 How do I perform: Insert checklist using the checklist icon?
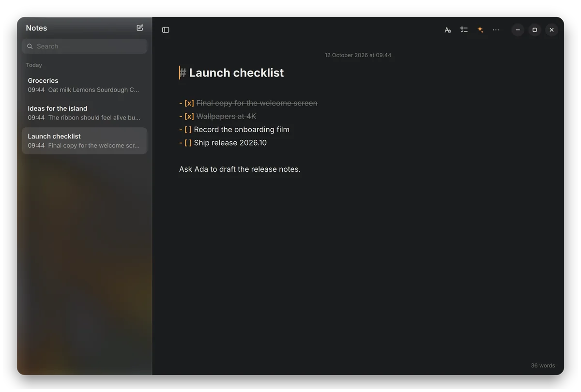(x=464, y=30)
